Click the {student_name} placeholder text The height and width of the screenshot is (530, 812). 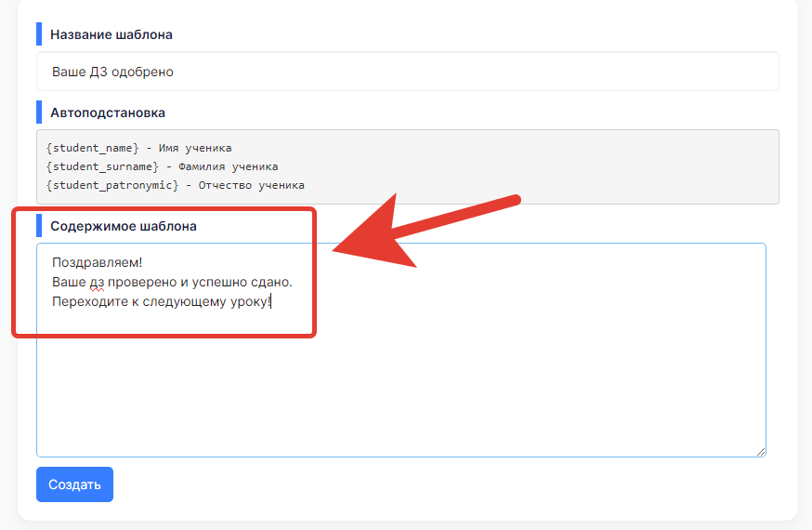(x=92, y=148)
